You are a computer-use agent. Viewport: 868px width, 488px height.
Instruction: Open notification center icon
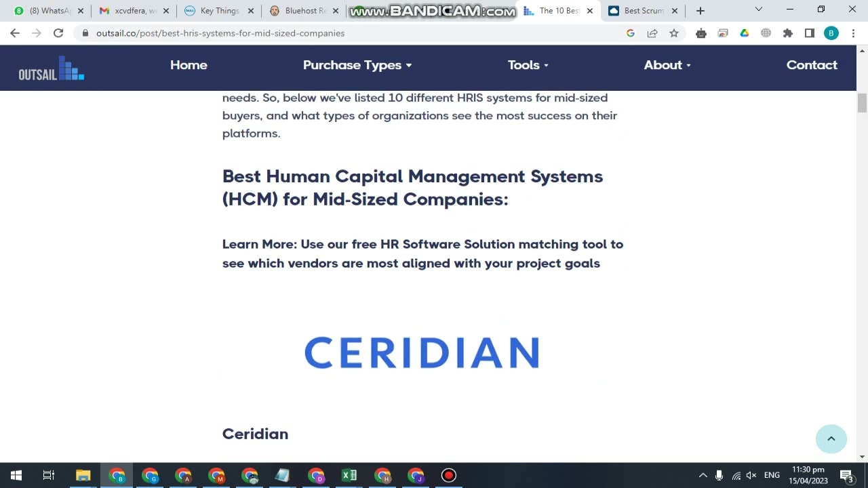(x=846, y=475)
